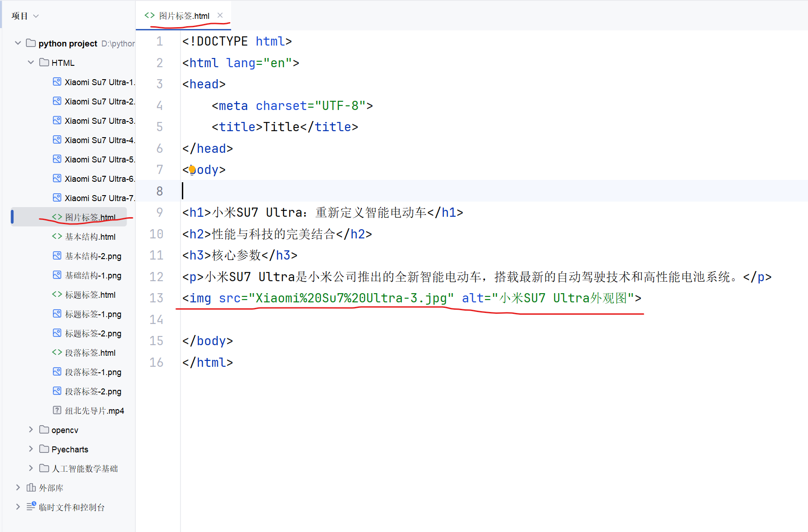Collapse the HTML folder chevron
Image resolution: width=808 pixels, height=532 pixels.
pyautogui.click(x=31, y=63)
